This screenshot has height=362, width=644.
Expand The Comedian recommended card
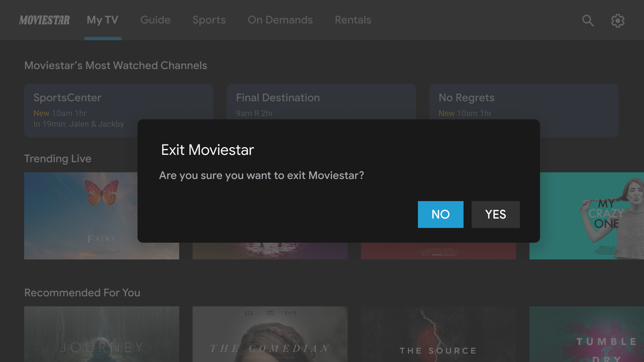pyautogui.click(x=270, y=334)
